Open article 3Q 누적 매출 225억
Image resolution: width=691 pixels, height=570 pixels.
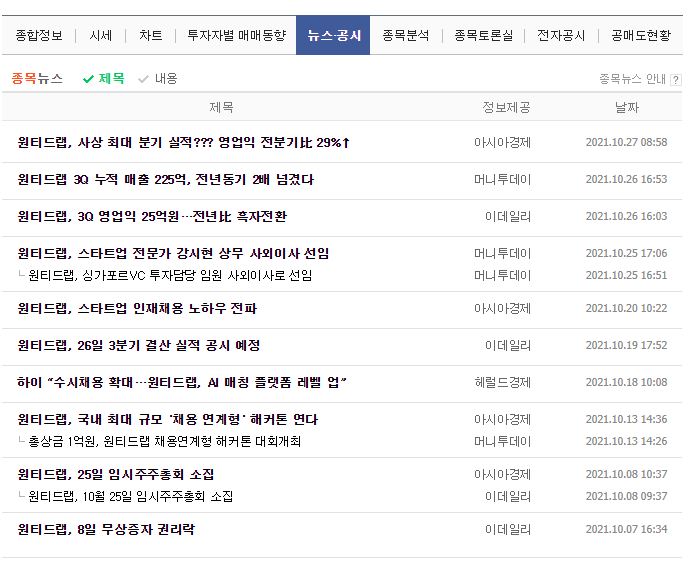point(165,179)
